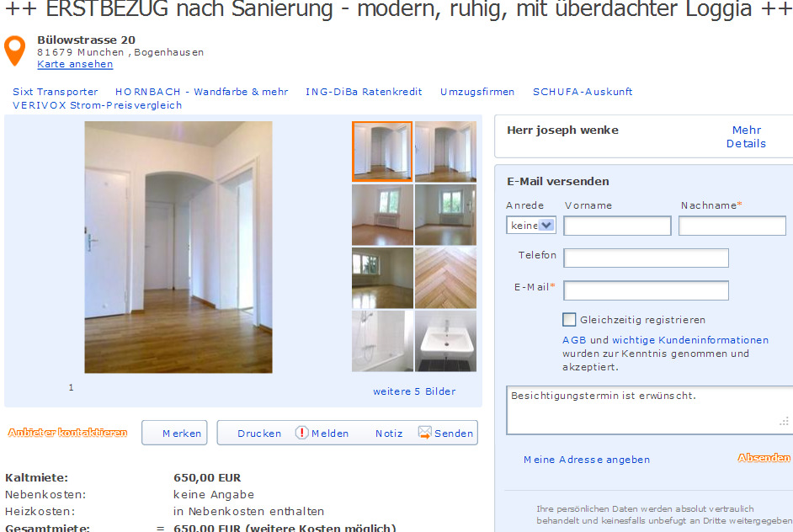Click the Drucken button
The width and height of the screenshot is (793, 532).
point(259,434)
